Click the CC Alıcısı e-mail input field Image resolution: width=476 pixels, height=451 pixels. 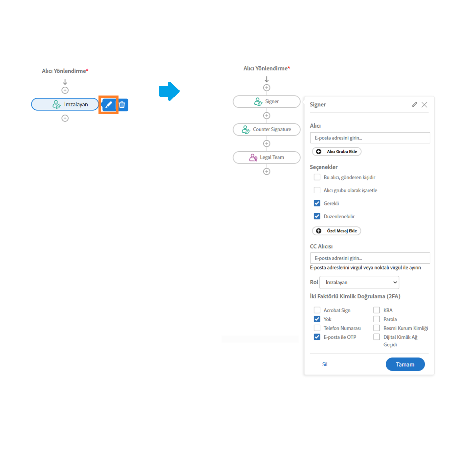[370, 258]
